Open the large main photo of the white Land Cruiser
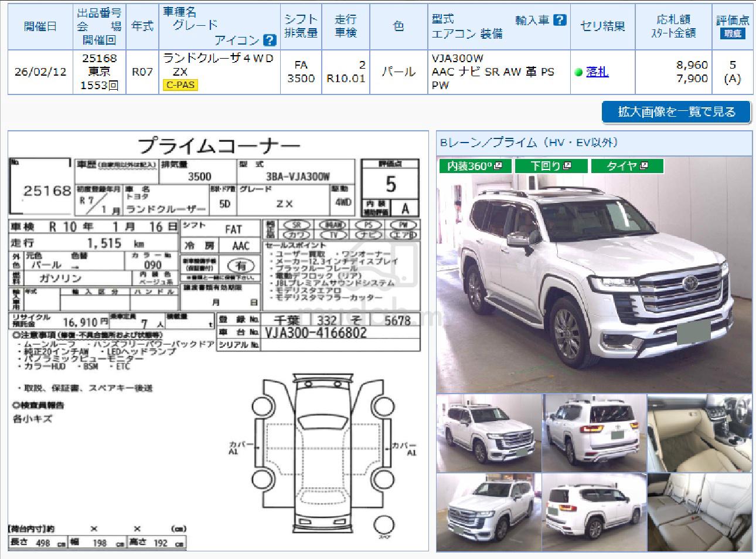Image resolution: width=756 pixels, height=559 pixels. pyautogui.click(x=594, y=276)
